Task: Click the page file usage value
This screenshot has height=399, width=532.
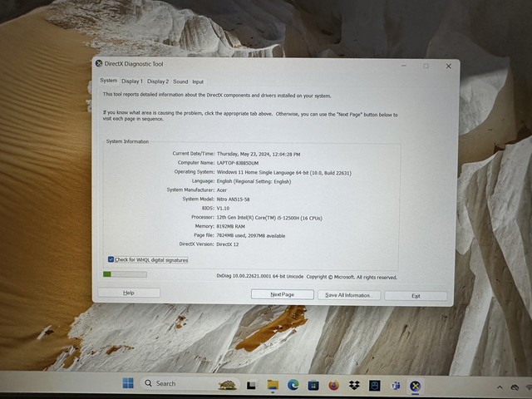Action: coord(251,235)
